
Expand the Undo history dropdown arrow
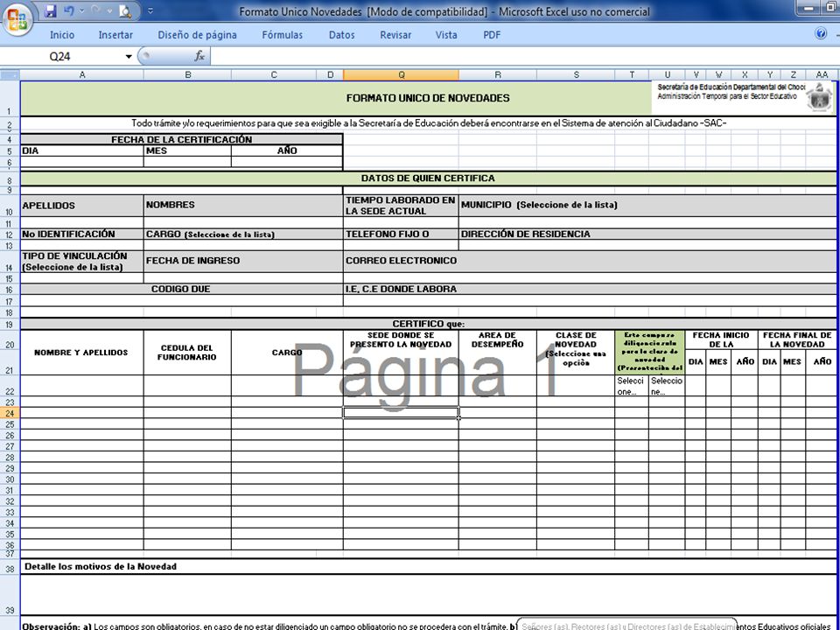tap(82, 10)
